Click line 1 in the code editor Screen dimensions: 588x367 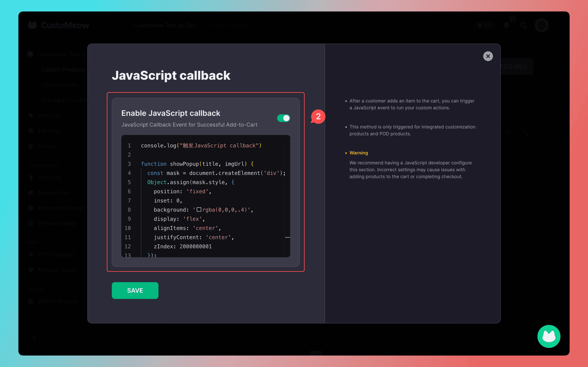point(201,146)
